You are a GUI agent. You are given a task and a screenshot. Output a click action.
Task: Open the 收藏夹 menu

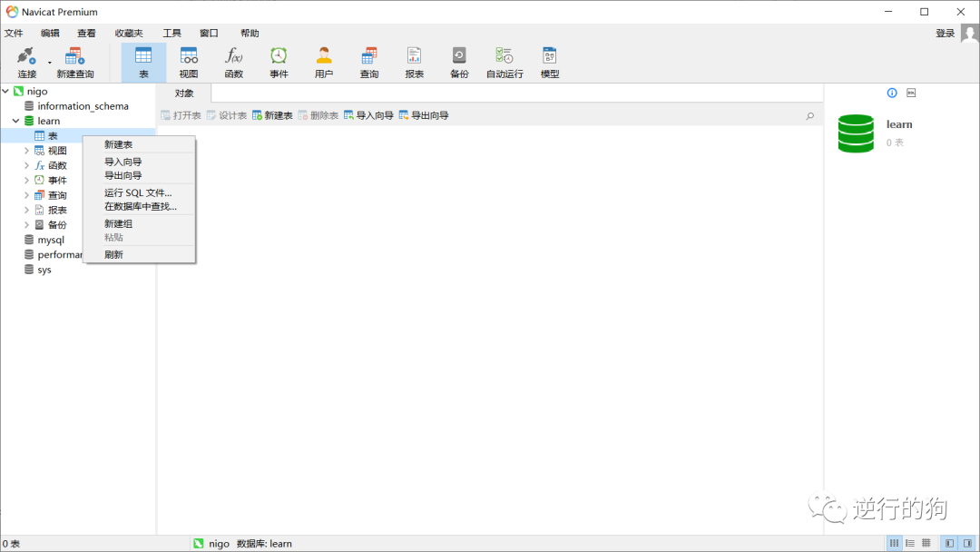pyautogui.click(x=129, y=33)
